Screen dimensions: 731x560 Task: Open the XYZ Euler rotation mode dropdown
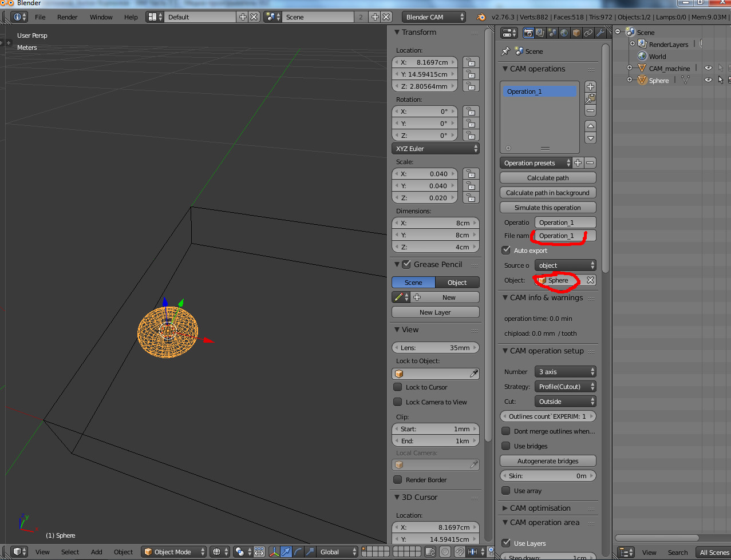[436, 149]
